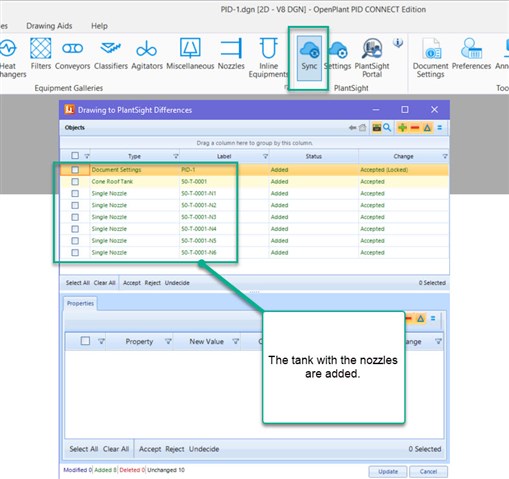509x479 pixels.
Task: Check the 50-T-0001-N1 nozzle checkbox
Action: [75, 193]
